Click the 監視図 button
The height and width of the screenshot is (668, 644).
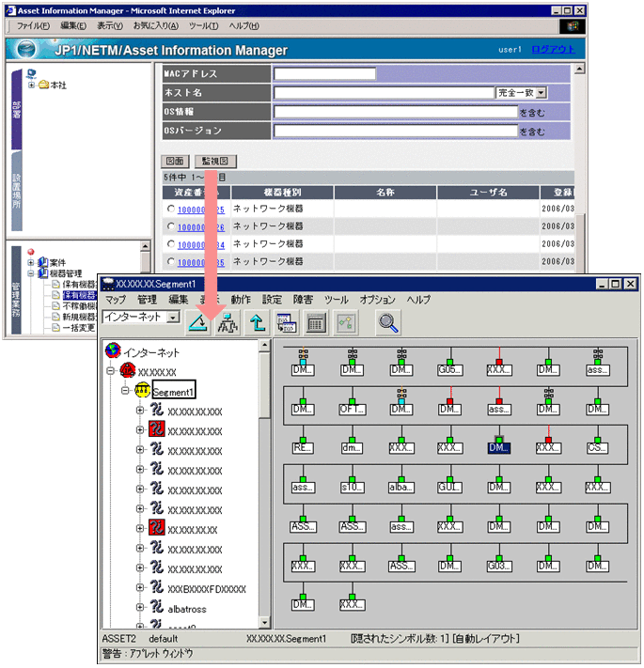coord(215,161)
